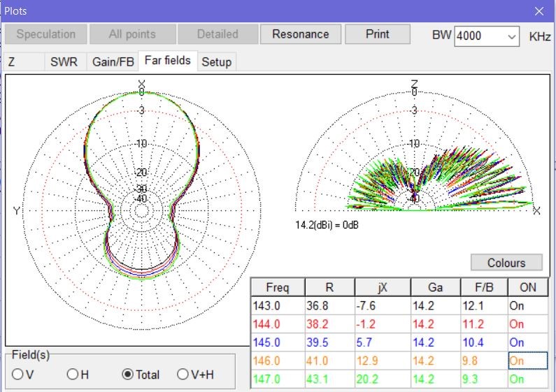Viewport: 556px width, 392px height.
Task: Open the Colours dialog
Action: coord(506,263)
